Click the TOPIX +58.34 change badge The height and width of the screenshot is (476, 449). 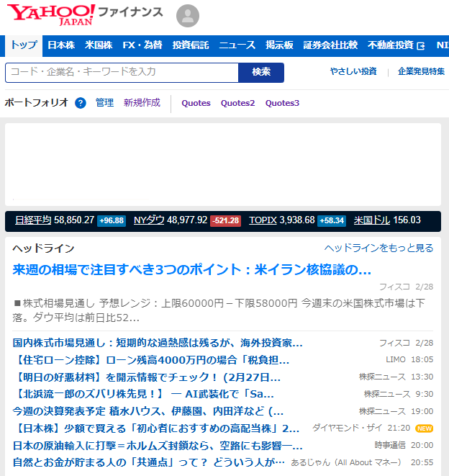(x=332, y=220)
